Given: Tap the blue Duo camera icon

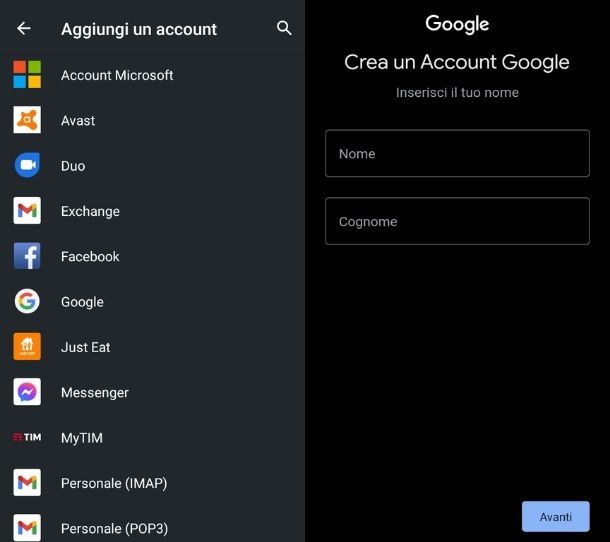Looking at the screenshot, I should tap(27, 166).
